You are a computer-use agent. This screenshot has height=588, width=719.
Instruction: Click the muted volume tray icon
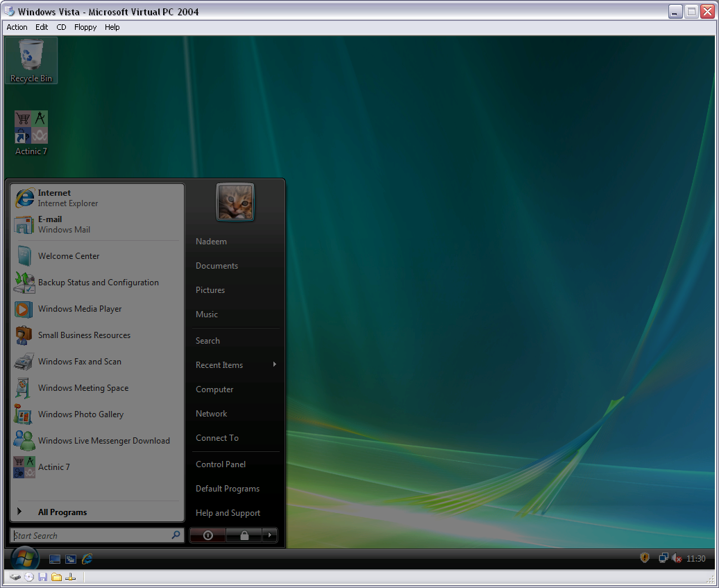pyautogui.click(x=677, y=558)
